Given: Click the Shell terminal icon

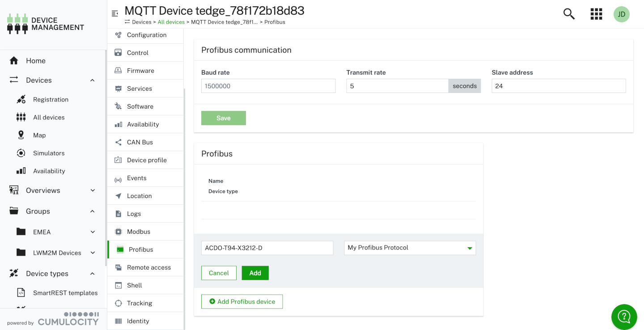Looking at the screenshot, I should click(119, 285).
